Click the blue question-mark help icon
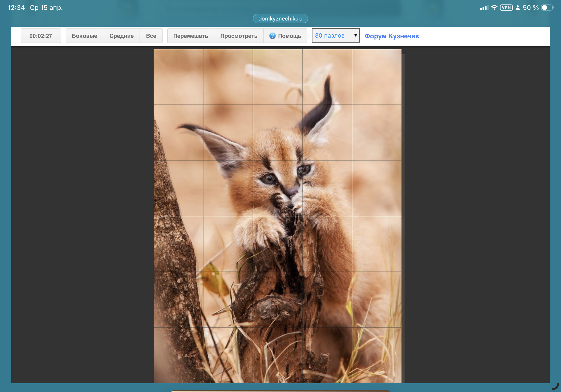Image resolution: width=561 pixels, height=392 pixels. tap(272, 36)
